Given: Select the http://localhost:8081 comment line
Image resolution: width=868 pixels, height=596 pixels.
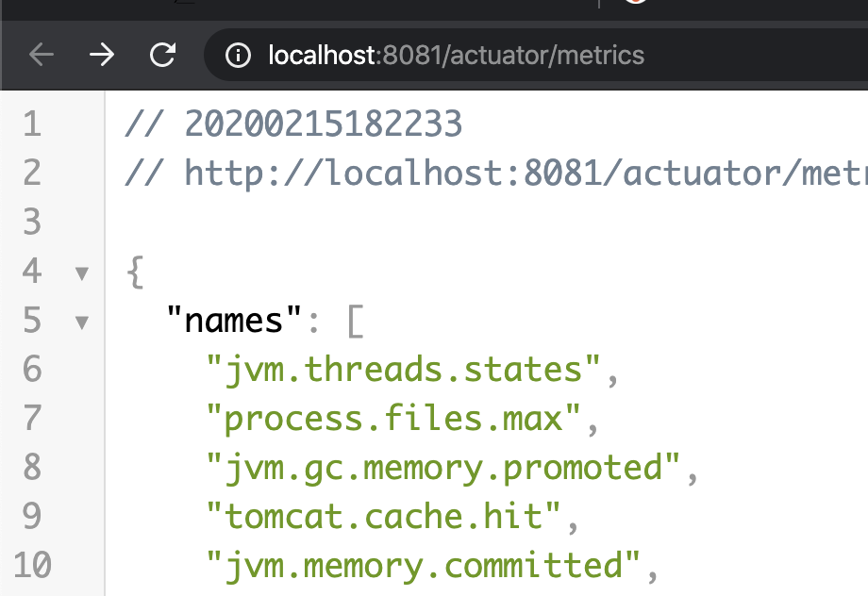Looking at the screenshot, I should click(x=496, y=173).
